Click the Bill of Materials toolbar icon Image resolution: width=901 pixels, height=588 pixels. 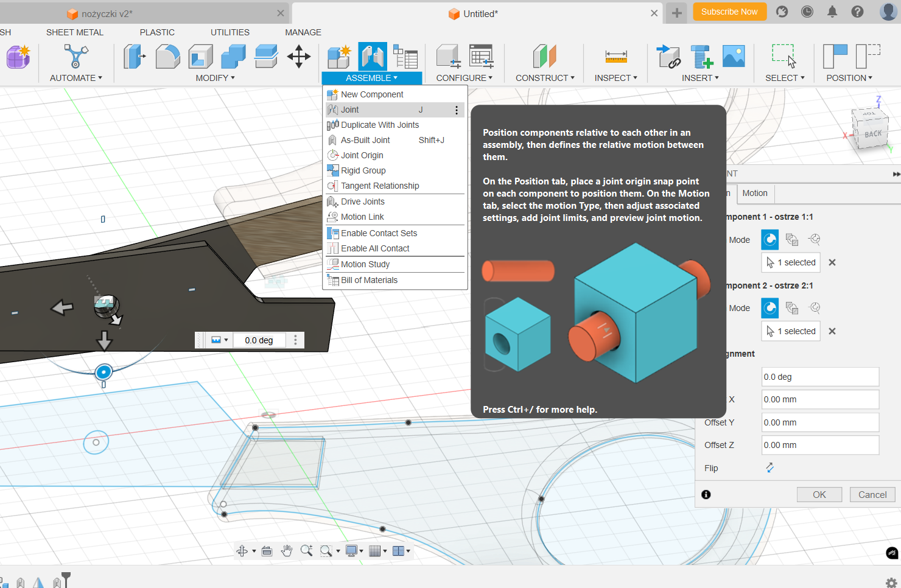click(x=405, y=57)
